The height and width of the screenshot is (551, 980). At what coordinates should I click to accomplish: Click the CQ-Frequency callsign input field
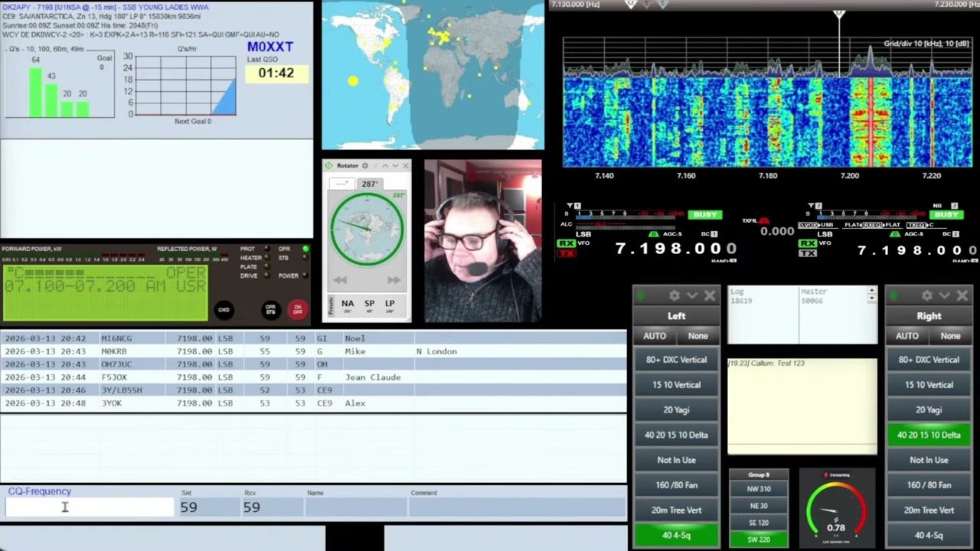click(90, 507)
